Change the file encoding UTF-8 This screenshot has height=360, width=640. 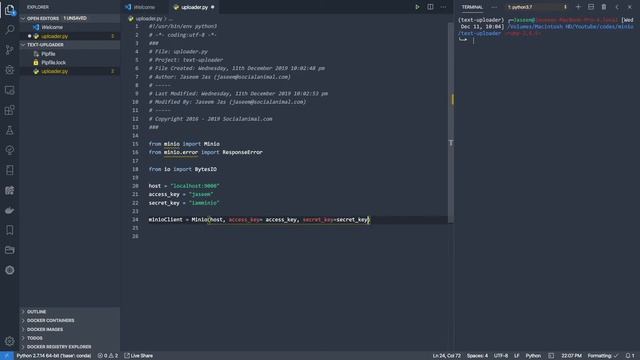click(501, 356)
